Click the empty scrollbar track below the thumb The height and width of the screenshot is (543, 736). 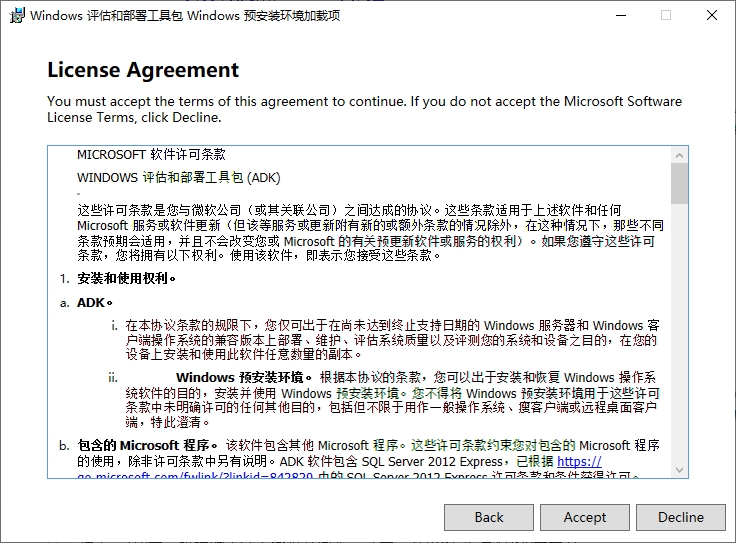(x=679, y=333)
